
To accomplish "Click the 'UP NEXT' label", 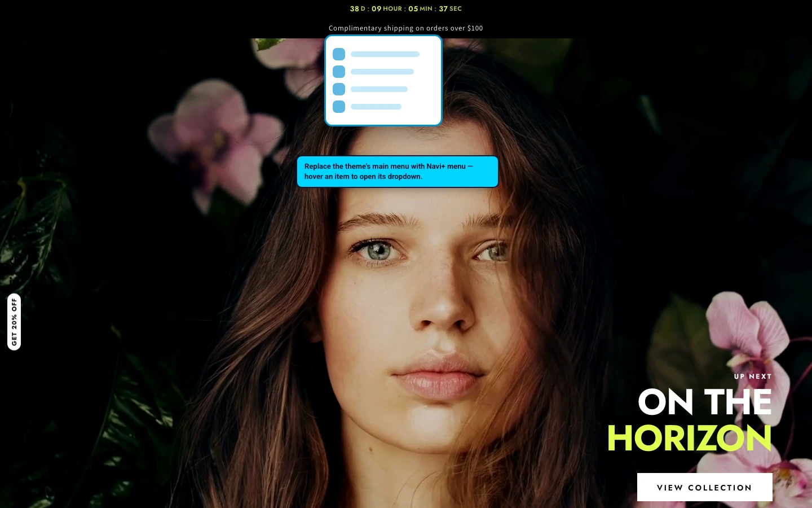I will [x=753, y=376].
